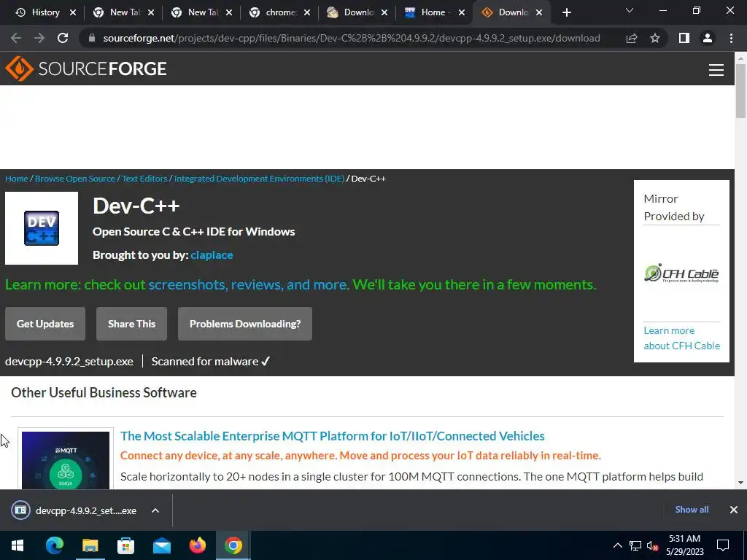Screen dimensions: 747x560
Task: Open the Windows Start menu
Action: (x=18, y=545)
